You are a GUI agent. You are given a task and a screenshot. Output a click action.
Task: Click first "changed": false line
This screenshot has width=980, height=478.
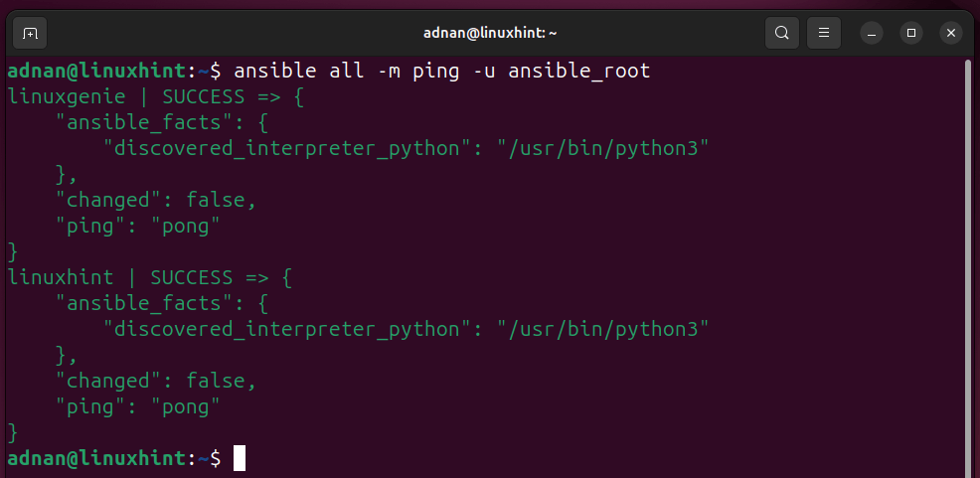[x=156, y=200]
